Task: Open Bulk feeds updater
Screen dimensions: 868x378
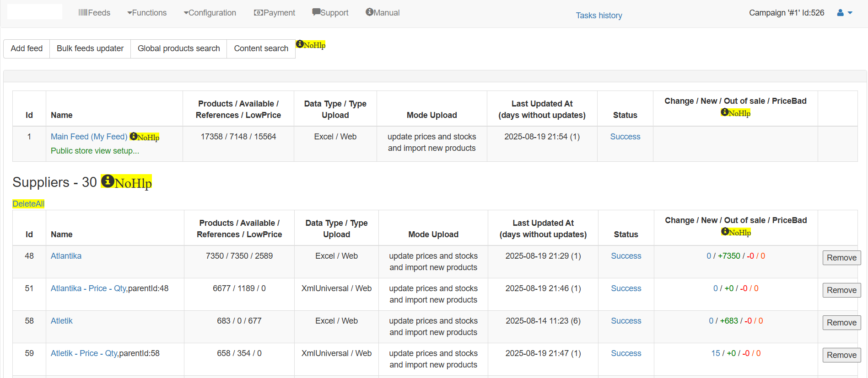Action: (x=90, y=48)
